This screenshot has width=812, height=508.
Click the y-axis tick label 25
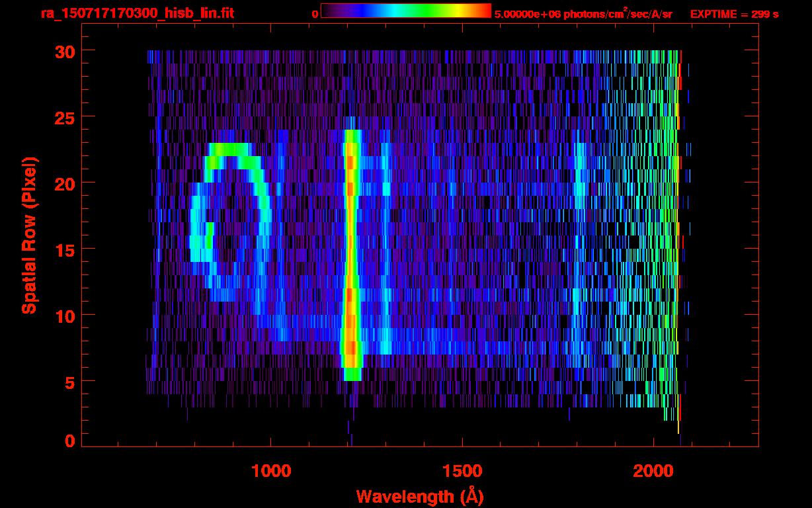[64, 117]
